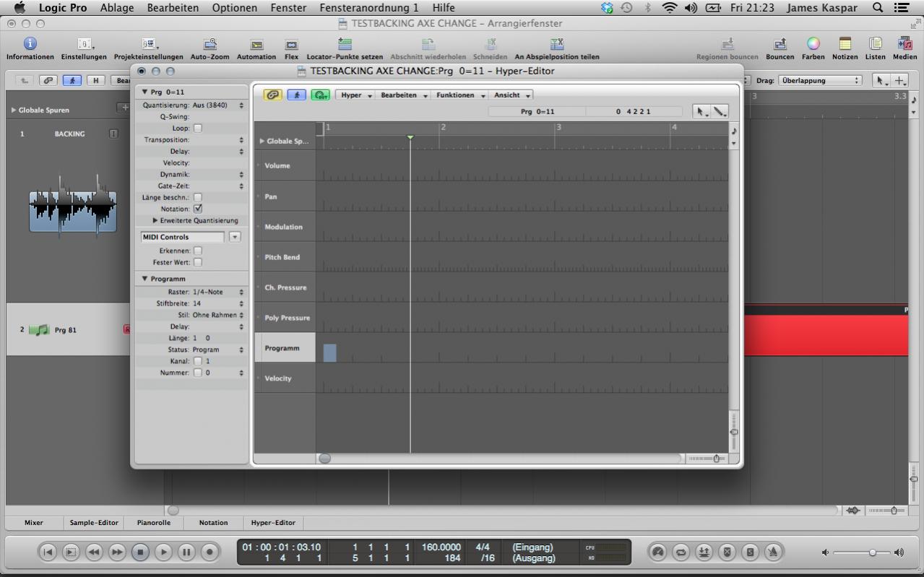The width and height of the screenshot is (924, 577).
Task: Toggle the Catch playhead button in Hyper-Editor
Action: (296, 95)
